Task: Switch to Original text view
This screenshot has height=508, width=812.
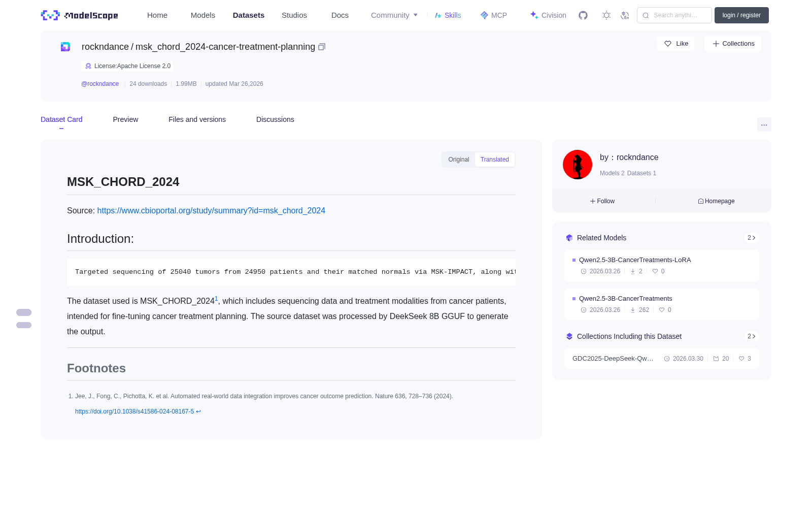Action: point(459,160)
